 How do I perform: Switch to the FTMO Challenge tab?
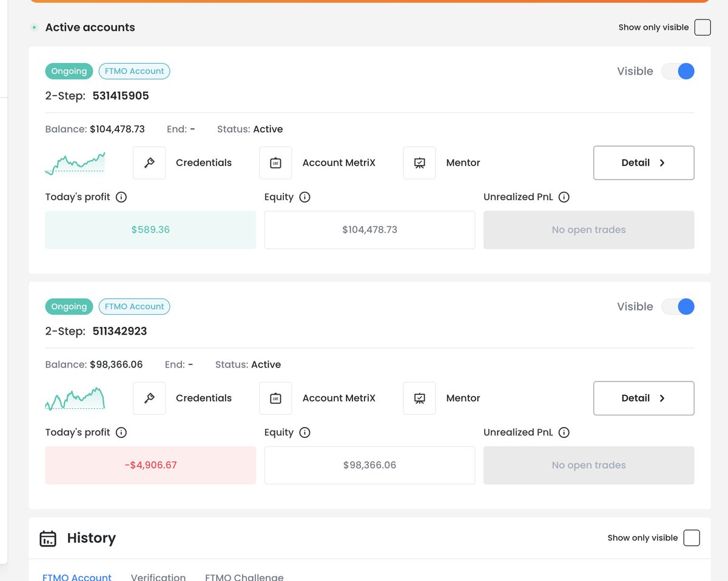click(x=244, y=577)
